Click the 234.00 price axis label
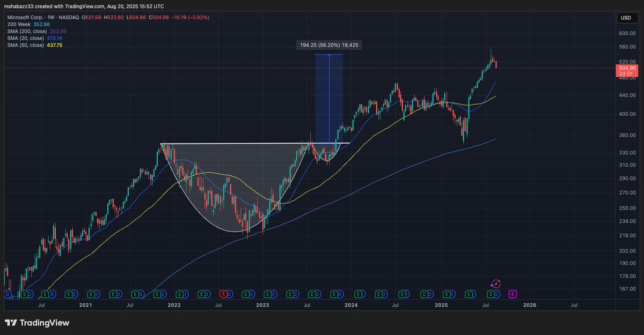This screenshot has height=335, width=644. point(627,221)
